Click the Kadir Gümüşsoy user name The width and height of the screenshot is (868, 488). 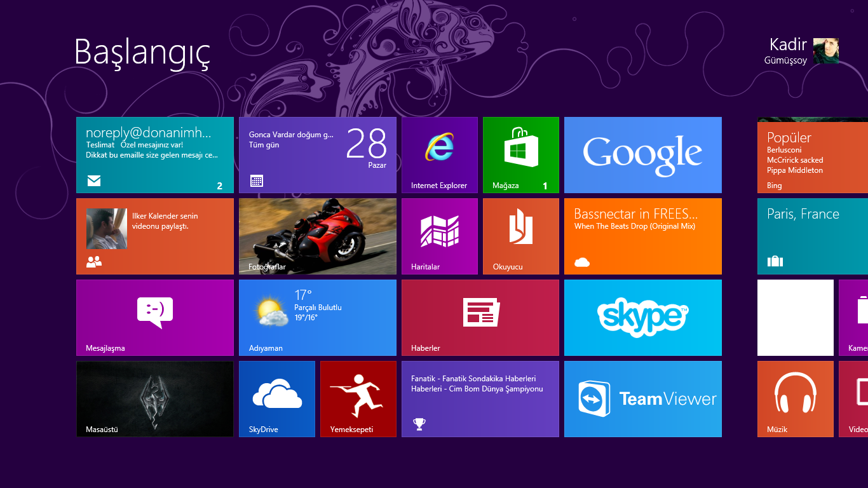click(786, 51)
